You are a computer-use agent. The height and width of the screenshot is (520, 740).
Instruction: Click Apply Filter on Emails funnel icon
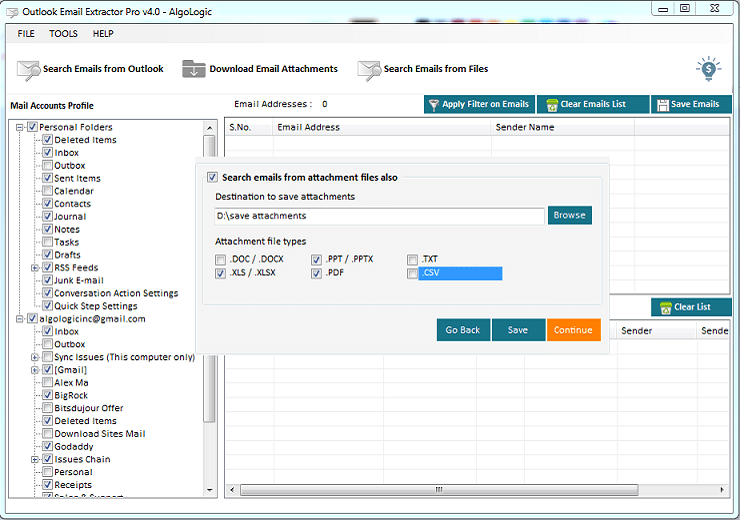tap(434, 104)
